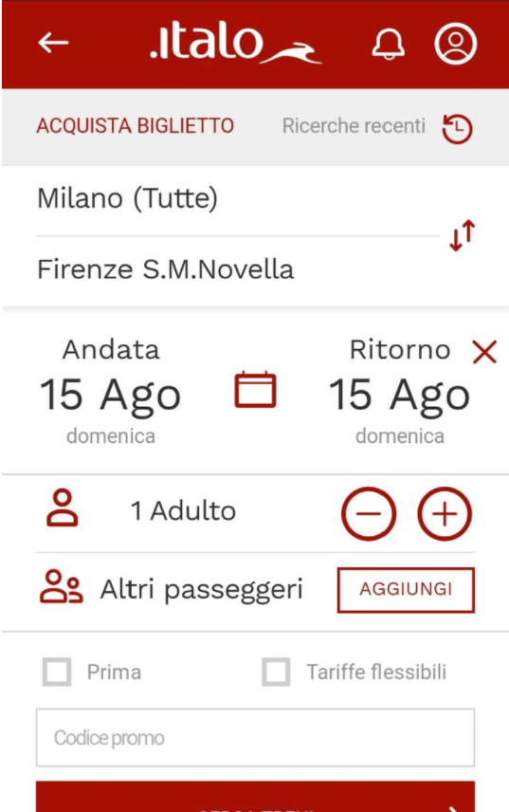Remove the Ritorno return date
This screenshot has width=509, height=812.
coord(484,352)
